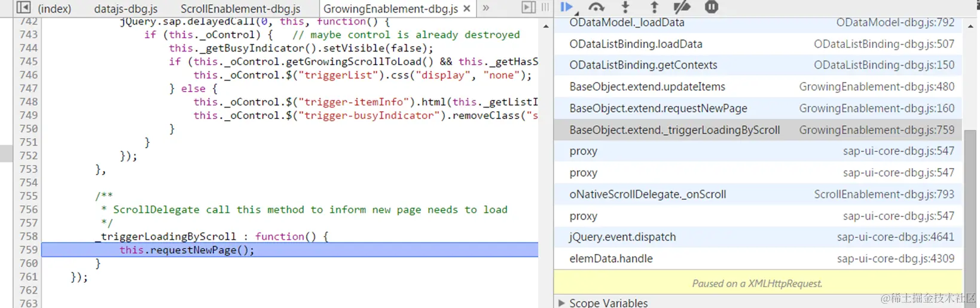Image resolution: width=980 pixels, height=308 pixels.
Task: Select the GrowingEnablement-dbg.js tab
Action: point(390,9)
